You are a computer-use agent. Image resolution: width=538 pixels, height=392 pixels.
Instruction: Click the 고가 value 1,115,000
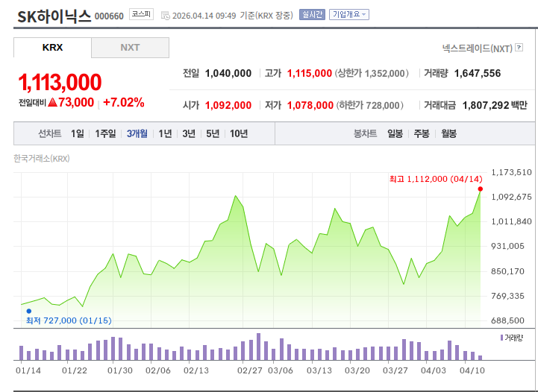310,73
